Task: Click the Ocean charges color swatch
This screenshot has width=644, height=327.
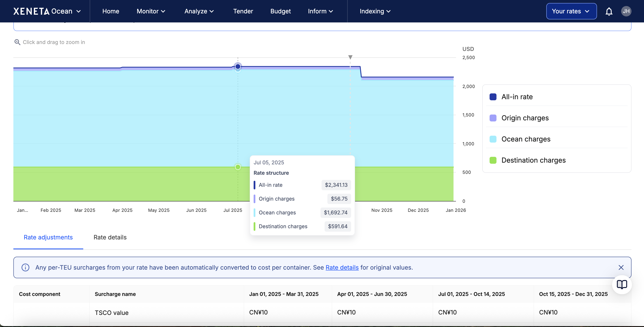Action: tap(493, 139)
